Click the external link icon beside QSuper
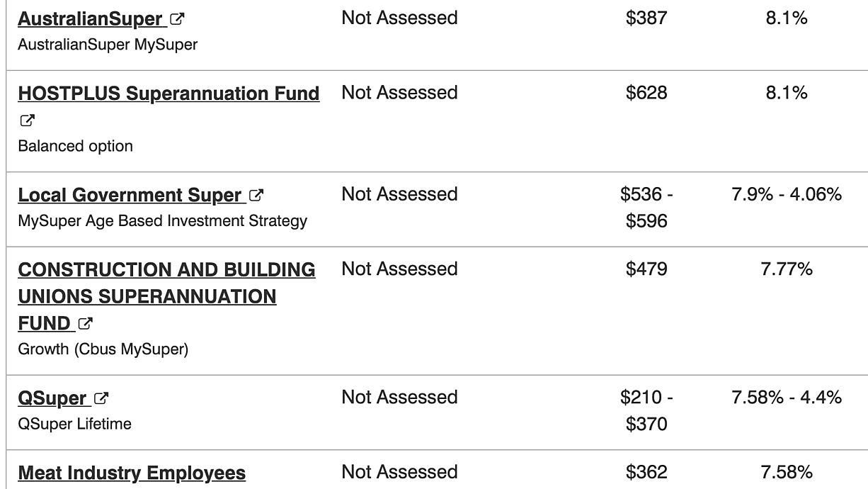The image size is (868, 489). (x=101, y=399)
